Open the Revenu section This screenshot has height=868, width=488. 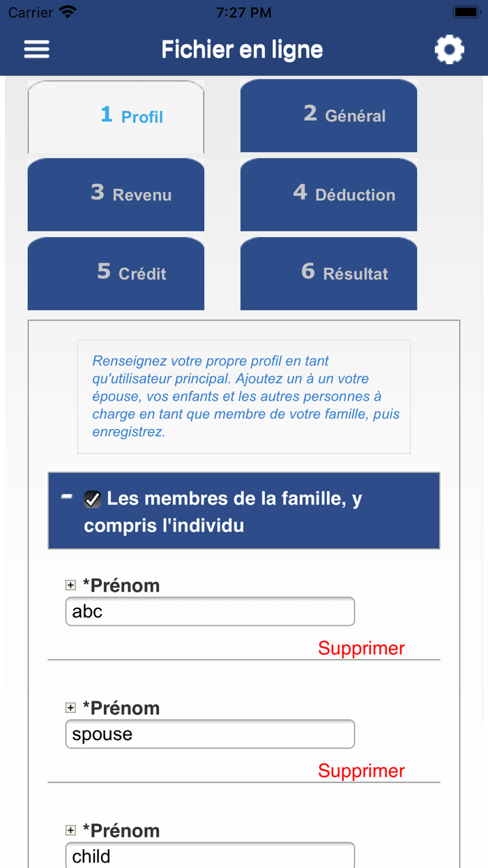[x=115, y=195]
